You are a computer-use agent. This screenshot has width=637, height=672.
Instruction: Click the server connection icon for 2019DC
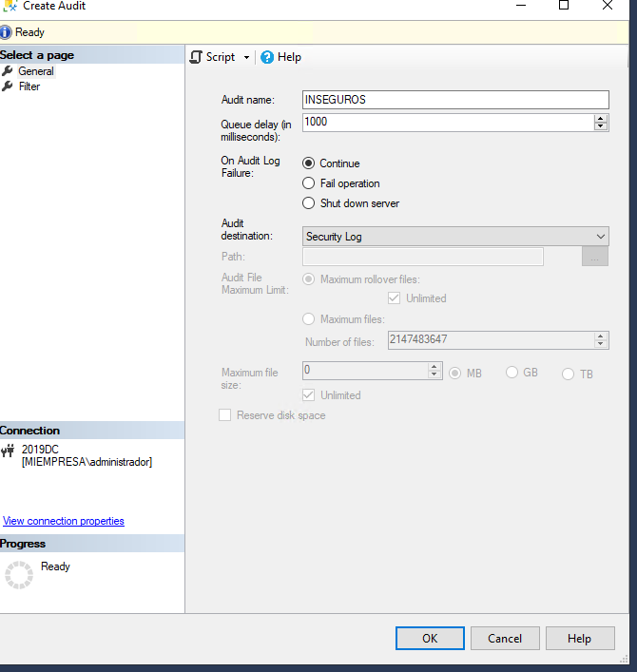[9, 451]
